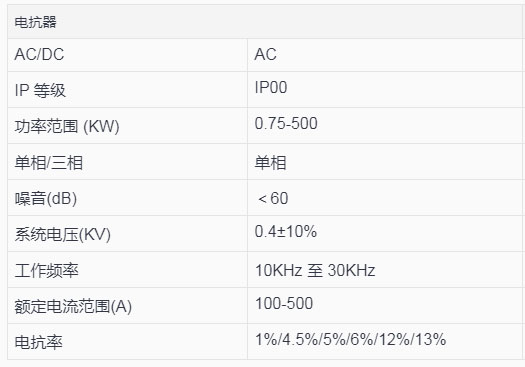Click the IP00 value
The image size is (525, 367).
point(271,88)
